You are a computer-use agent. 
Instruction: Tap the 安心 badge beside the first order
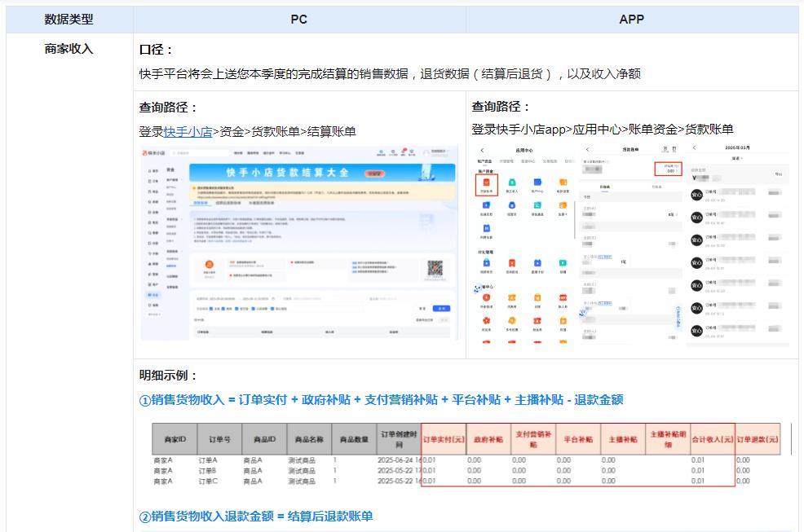[x=696, y=195]
